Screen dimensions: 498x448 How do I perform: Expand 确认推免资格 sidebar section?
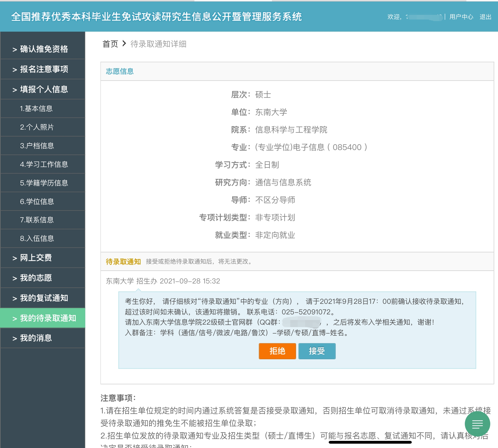(43, 49)
